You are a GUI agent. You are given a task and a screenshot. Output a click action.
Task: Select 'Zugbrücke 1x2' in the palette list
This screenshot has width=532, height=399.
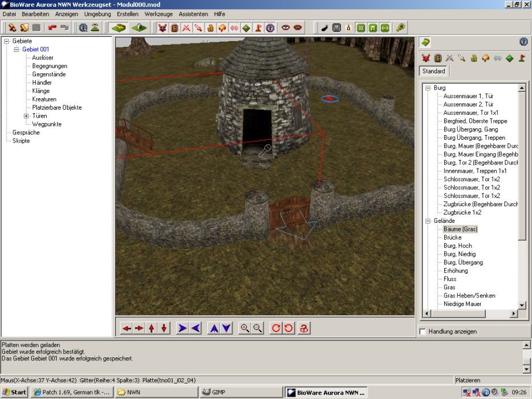tap(462, 212)
